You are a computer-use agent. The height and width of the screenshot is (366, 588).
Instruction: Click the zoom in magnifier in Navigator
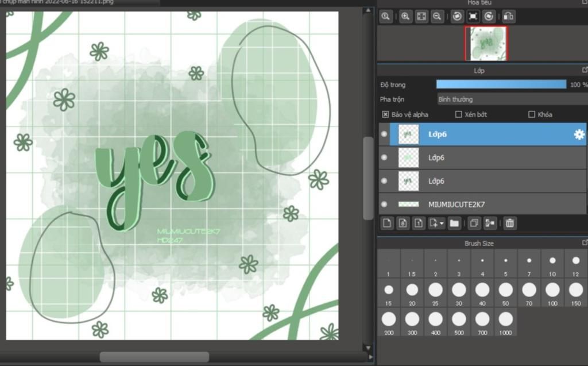click(x=405, y=17)
